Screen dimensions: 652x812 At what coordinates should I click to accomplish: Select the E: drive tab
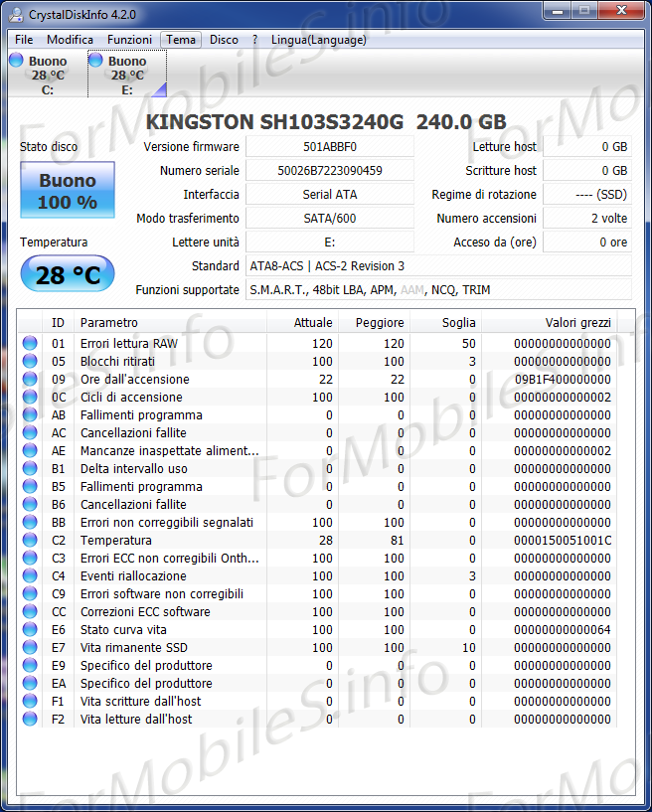point(126,75)
